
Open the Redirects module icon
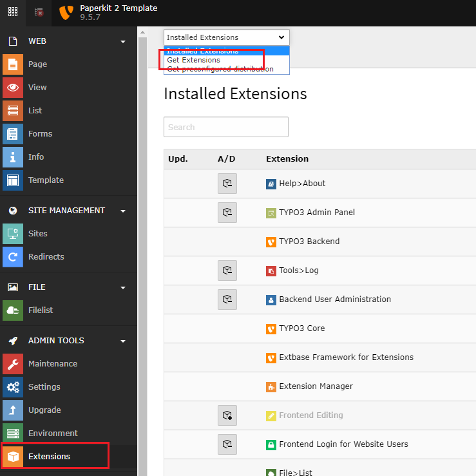click(13, 257)
